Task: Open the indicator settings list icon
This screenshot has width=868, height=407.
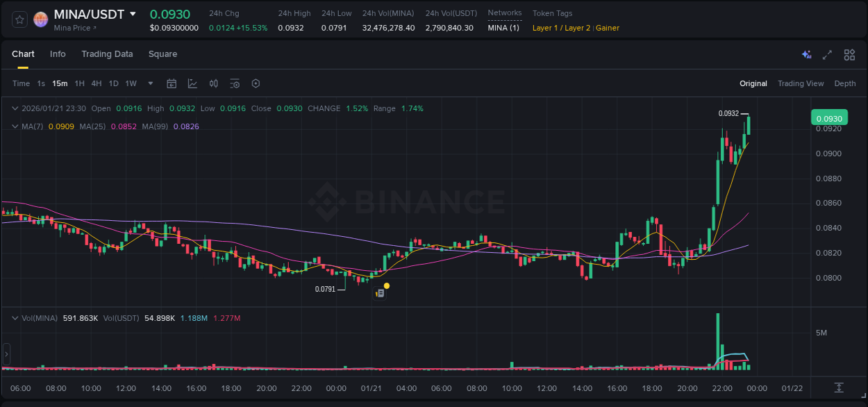Action: pos(235,83)
